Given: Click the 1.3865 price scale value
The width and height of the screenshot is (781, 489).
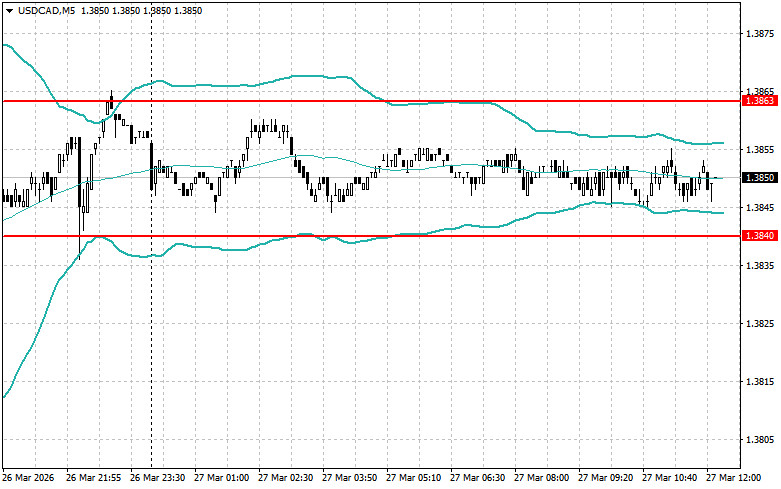Looking at the screenshot, I should (760, 92).
